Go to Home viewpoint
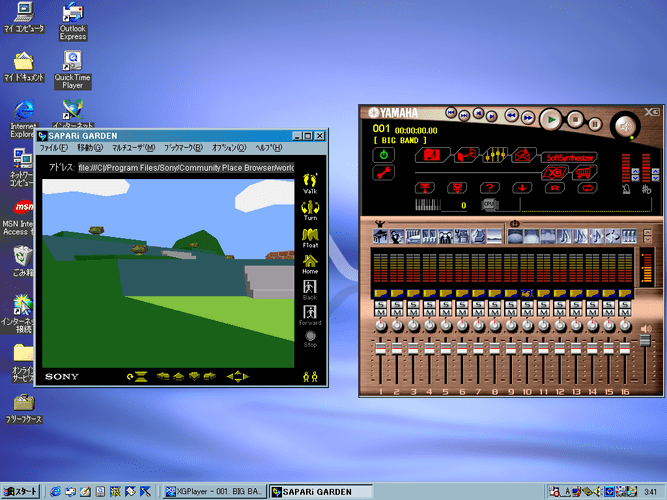Viewport: 667px width, 500px height. tap(310, 263)
